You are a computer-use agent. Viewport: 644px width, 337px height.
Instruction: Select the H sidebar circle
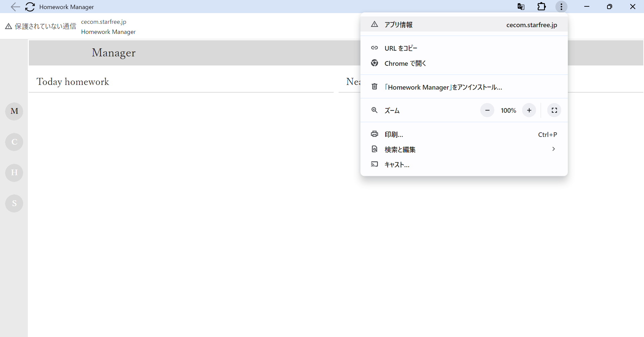tap(14, 173)
